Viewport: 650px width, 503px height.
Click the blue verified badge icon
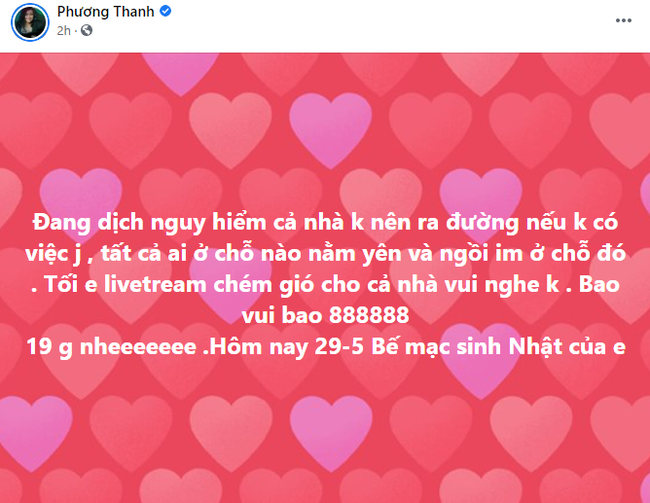165,11
